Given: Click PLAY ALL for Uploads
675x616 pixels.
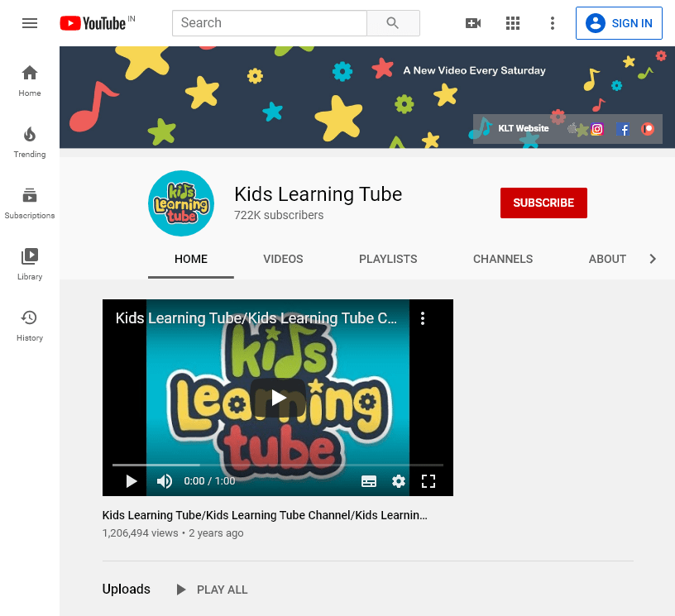Looking at the screenshot, I should pos(213,590).
